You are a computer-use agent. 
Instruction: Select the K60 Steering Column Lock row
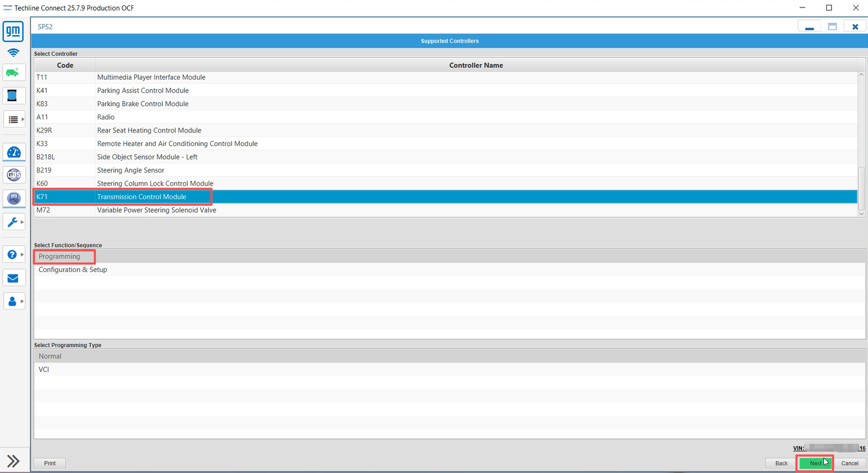[155, 183]
